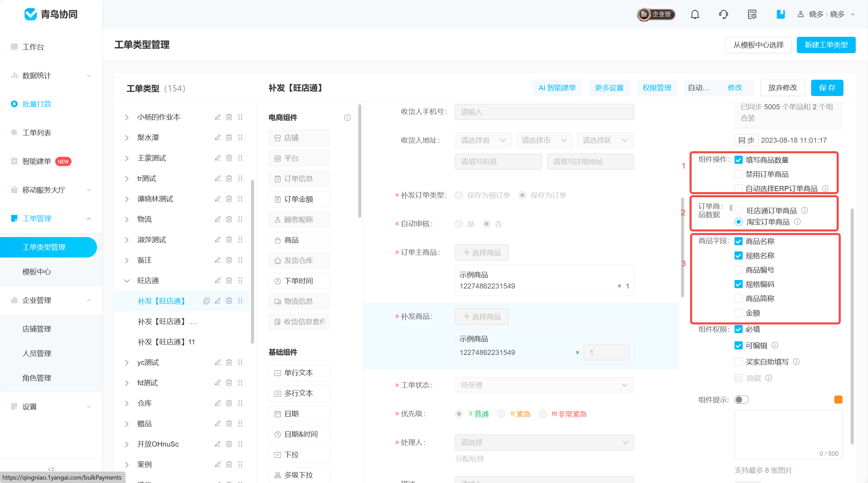Image resolution: width=868 pixels, height=483 pixels.
Task: Click 放弃修改 button
Action: click(x=783, y=88)
